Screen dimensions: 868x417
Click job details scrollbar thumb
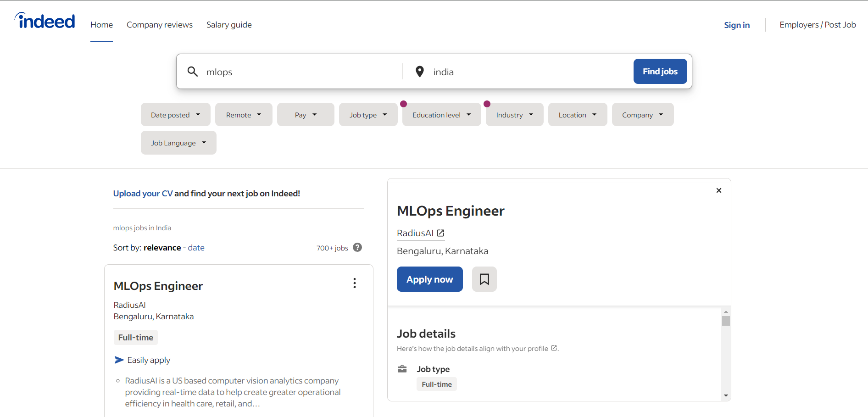(726, 321)
